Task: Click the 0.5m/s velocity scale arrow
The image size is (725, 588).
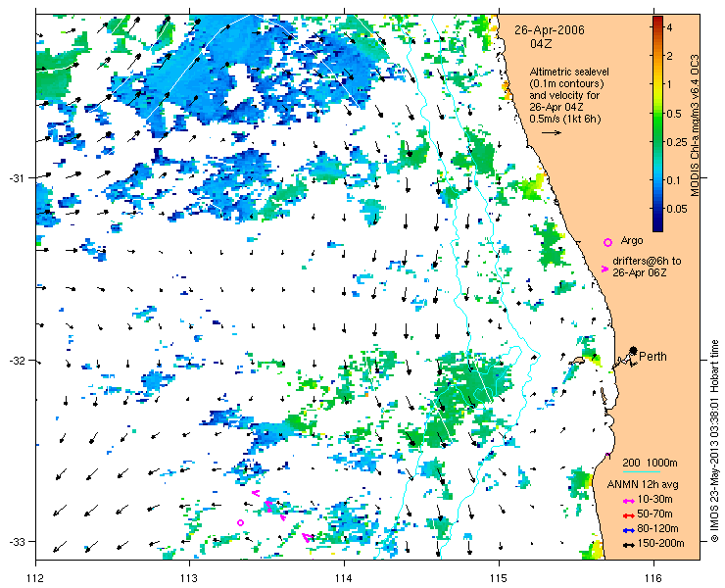Action: (552, 132)
